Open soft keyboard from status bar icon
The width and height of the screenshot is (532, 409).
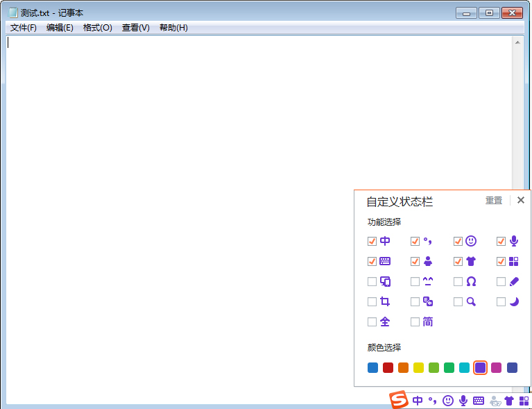pyautogui.click(x=479, y=401)
